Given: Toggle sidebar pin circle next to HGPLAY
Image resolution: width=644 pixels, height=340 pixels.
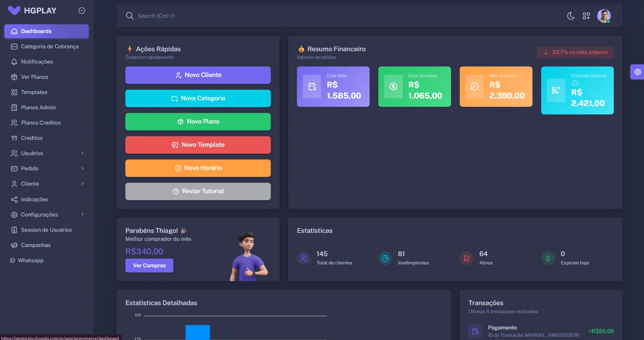Looking at the screenshot, I should (x=82, y=11).
